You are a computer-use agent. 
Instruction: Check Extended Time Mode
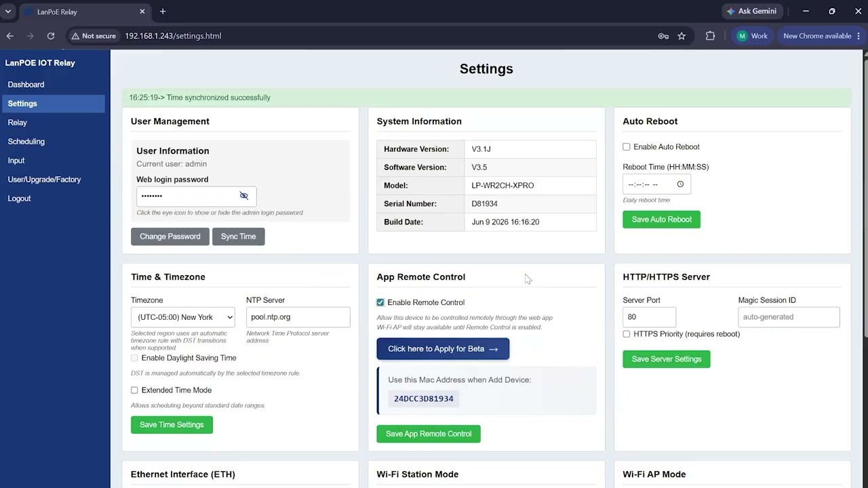(x=134, y=390)
